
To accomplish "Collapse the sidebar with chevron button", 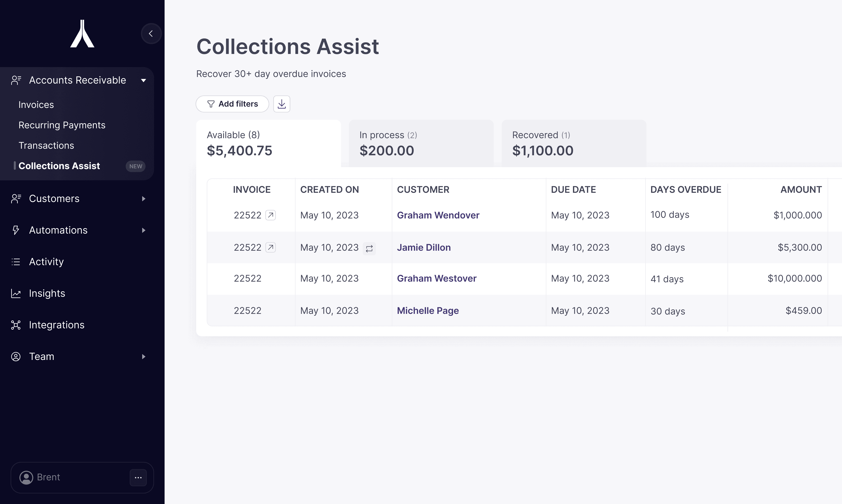I will click(x=151, y=34).
